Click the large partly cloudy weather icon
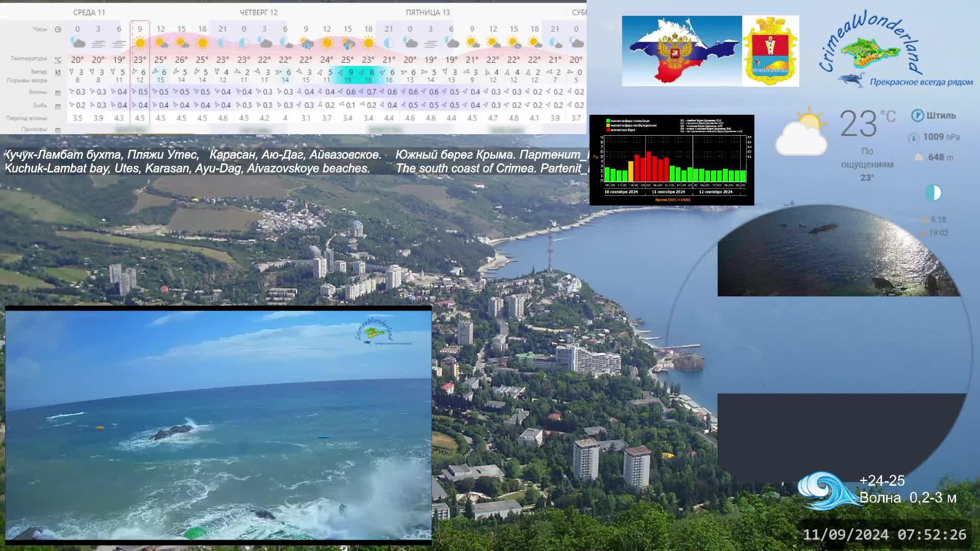 click(x=801, y=131)
